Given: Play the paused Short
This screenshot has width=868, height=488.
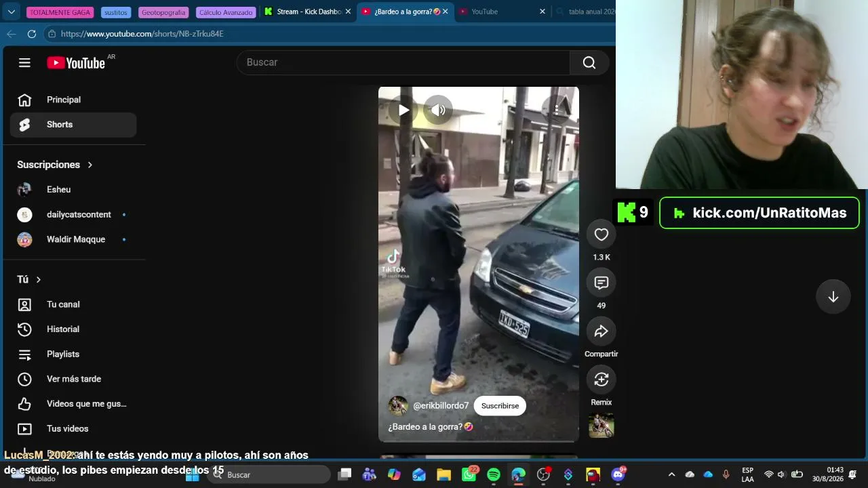Looking at the screenshot, I should (x=403, y=110).
